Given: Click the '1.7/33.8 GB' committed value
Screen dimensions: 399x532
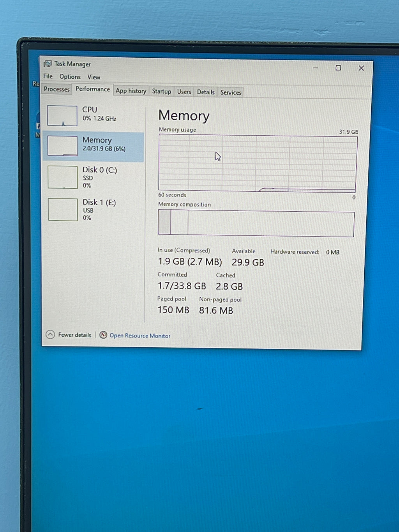Looking at the screenshot, I should tap(182, 286).
